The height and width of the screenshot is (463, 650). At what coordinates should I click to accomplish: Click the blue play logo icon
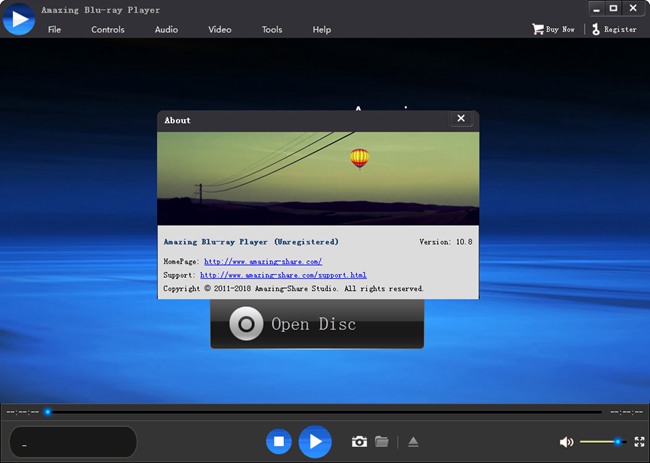[19, 19]
